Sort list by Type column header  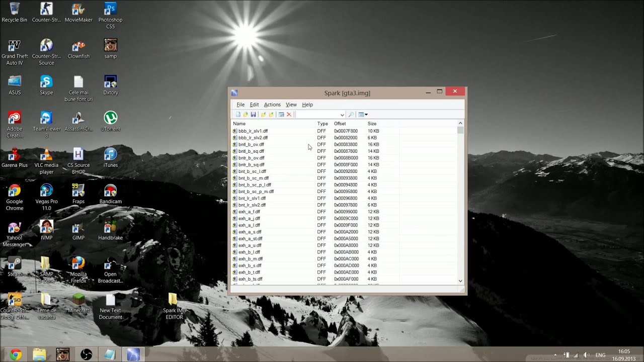coord(324,124)
